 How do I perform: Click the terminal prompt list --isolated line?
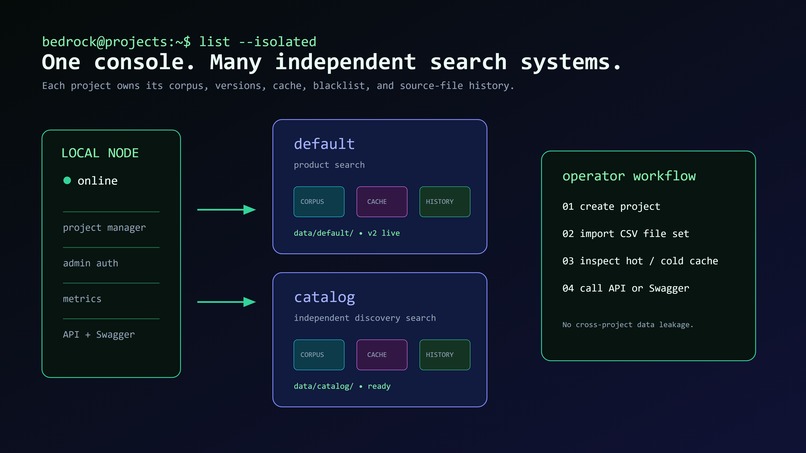179,42
